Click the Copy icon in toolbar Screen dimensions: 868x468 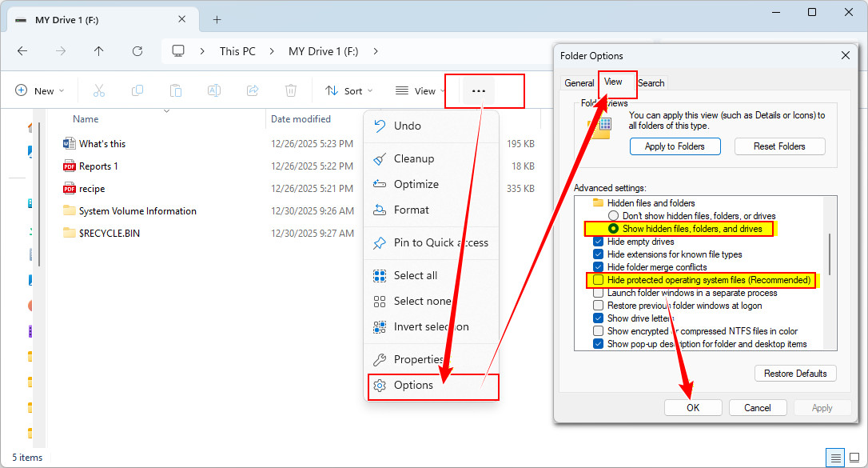click(x=137, y=91)
